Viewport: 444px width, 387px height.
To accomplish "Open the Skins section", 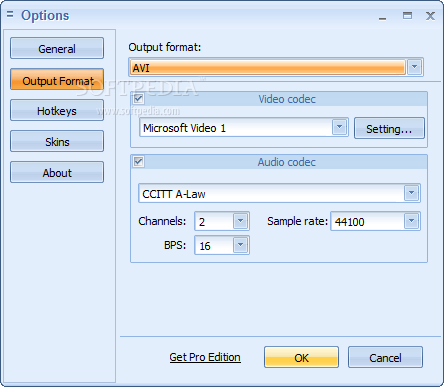I will 57,141.
